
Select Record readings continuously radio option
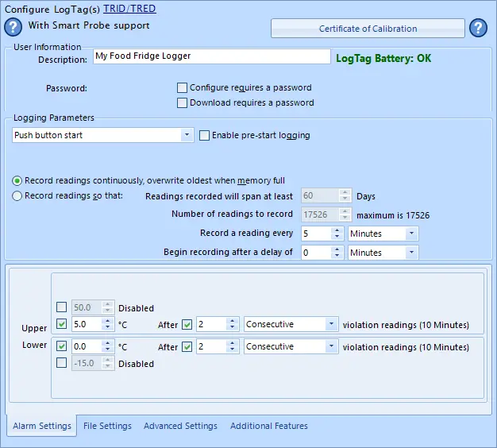tap(17, 180)
